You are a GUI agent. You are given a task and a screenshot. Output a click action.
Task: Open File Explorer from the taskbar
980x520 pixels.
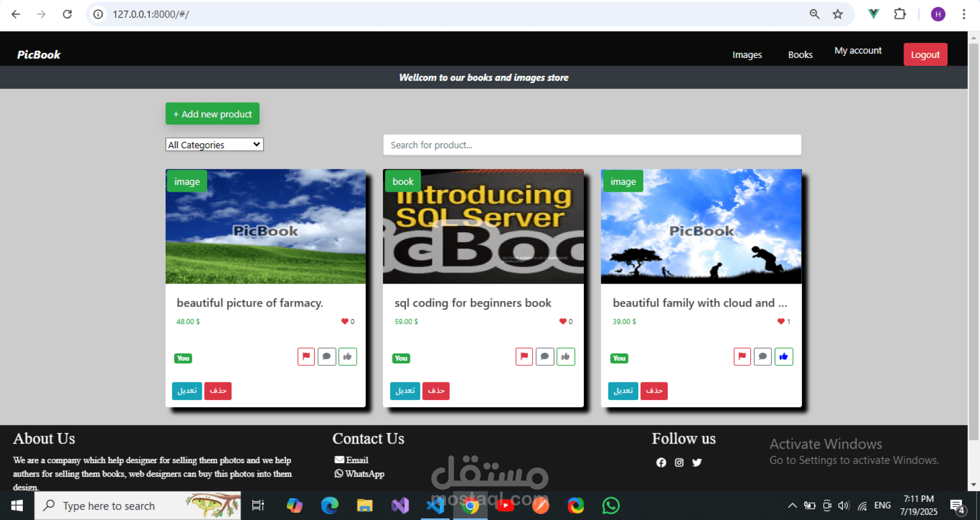point(365,506)
